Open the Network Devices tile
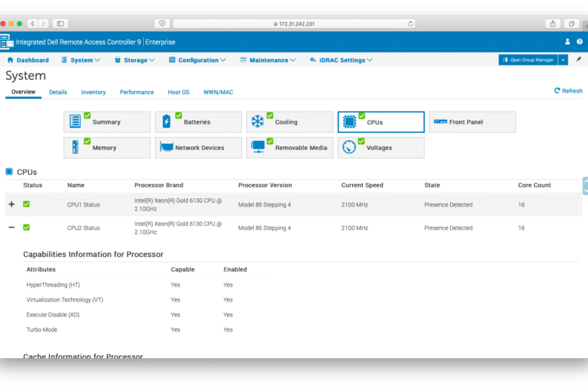This screenshot has height=389, width=588. pyautogui.click(x=198, y=148)
